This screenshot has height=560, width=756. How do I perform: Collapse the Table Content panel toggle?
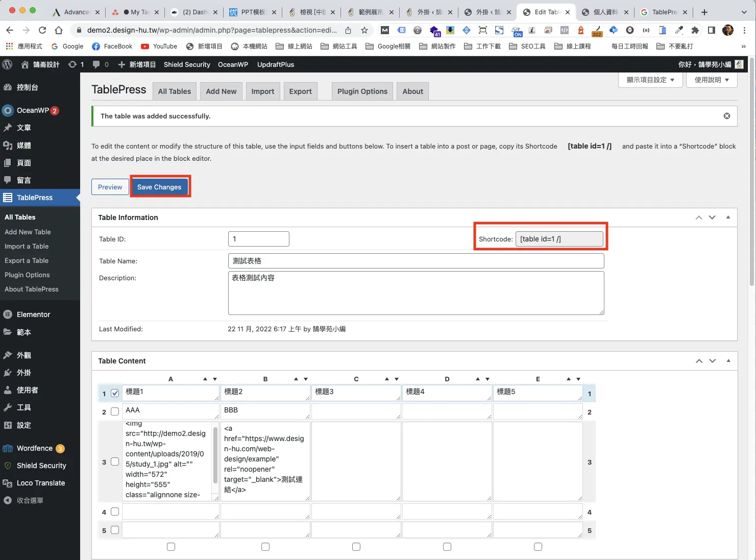(x=728, y=361)
